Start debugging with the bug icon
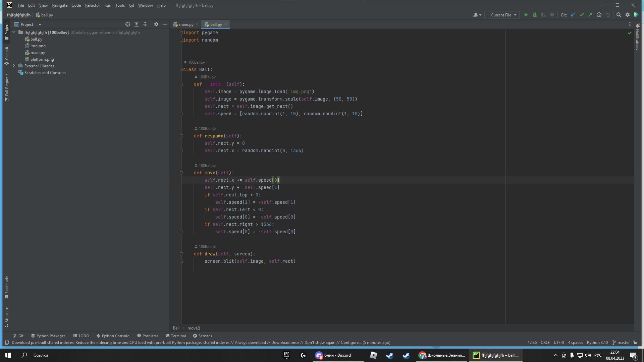 tap(535, 15)
